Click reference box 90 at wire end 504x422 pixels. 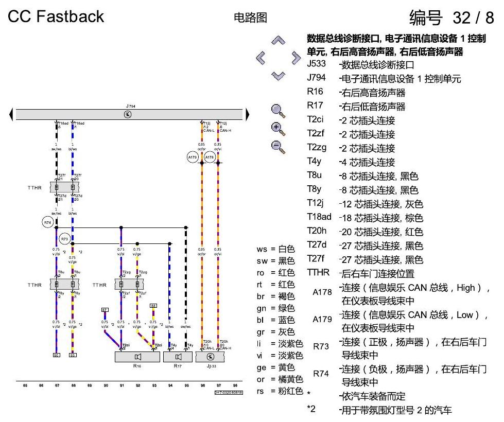coord(56,355)
